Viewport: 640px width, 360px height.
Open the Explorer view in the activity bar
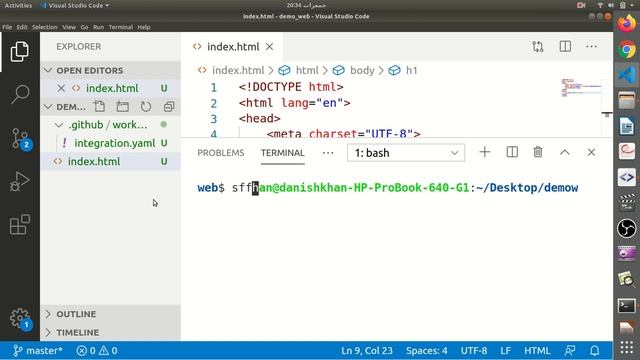[x=20, y=51]
